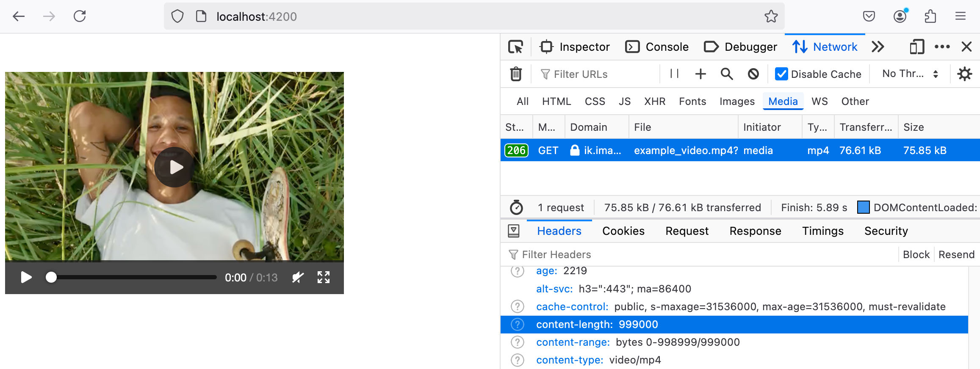The image size is (980, 369).
Task: Open network settings gear icon
Action: point(964,74)
